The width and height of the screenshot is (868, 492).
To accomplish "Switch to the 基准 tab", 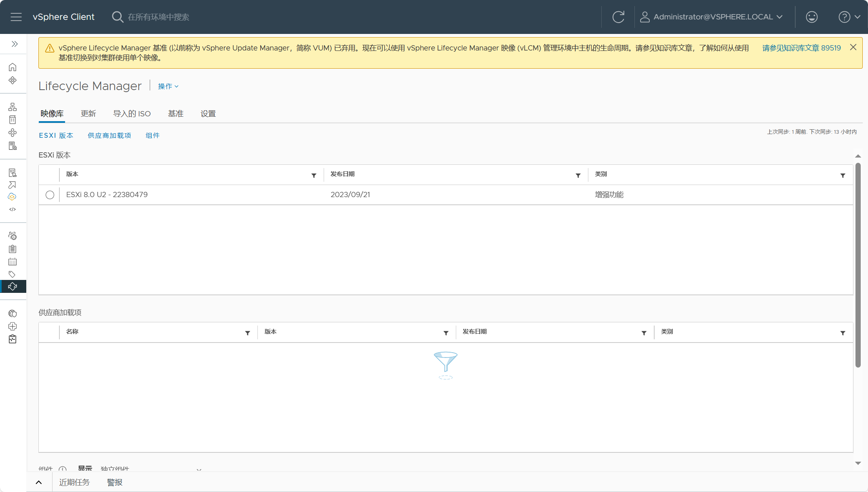I will click(176, 114).
